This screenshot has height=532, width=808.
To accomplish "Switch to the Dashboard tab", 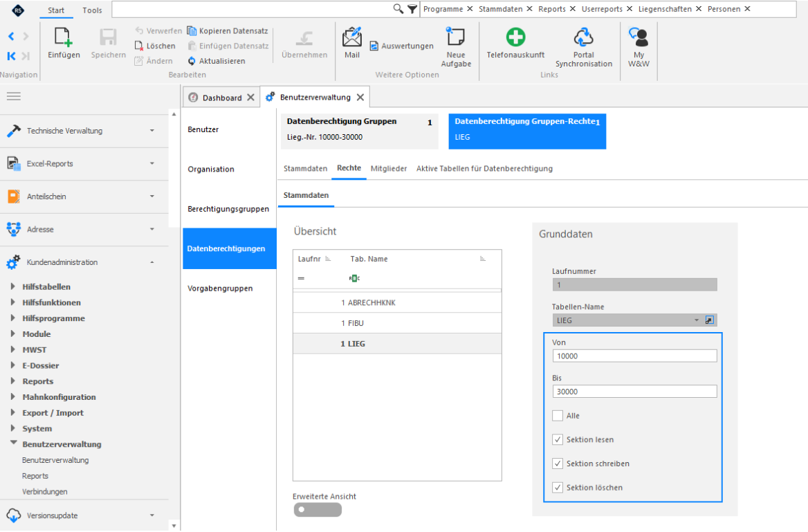I will point(222,98).
